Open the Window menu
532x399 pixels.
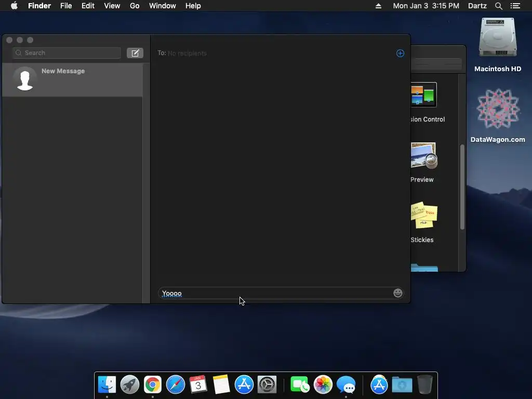[x=163, y=6]
